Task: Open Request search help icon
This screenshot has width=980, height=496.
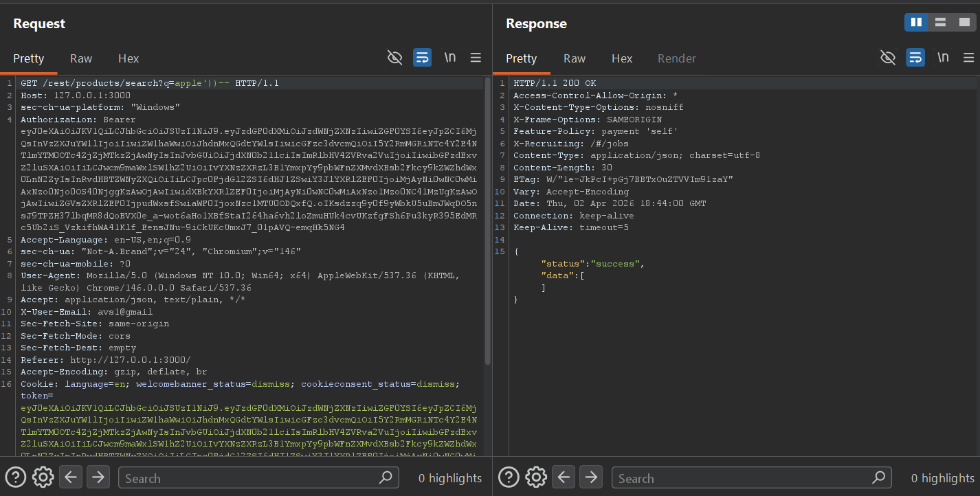Action: (x=16, y=477)
